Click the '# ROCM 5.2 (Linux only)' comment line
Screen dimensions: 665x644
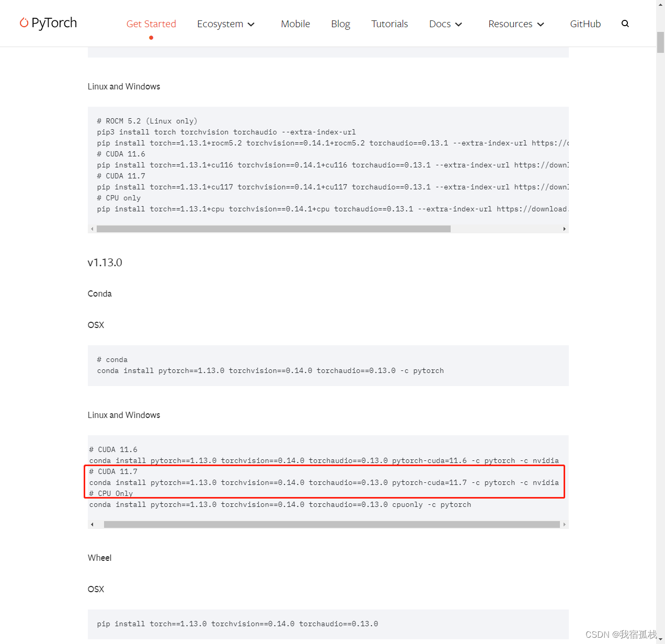point(147,121)
